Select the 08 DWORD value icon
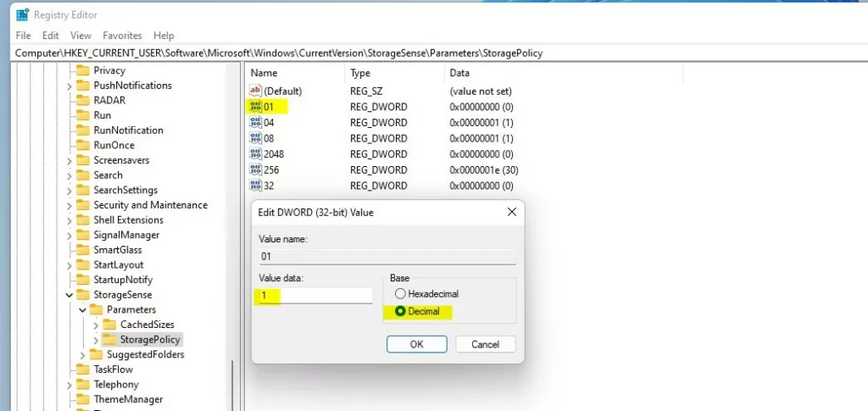This screenshot has width=868, height=411. click(x=255, y=138)
